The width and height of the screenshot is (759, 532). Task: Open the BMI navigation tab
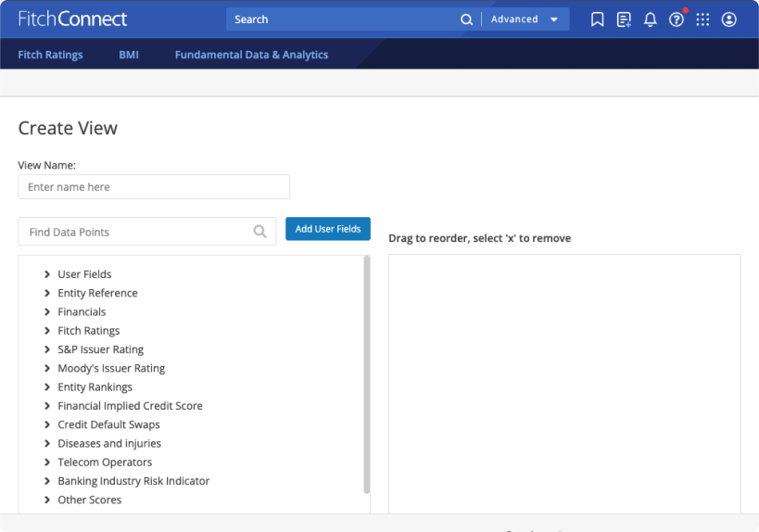click(129, 55)
